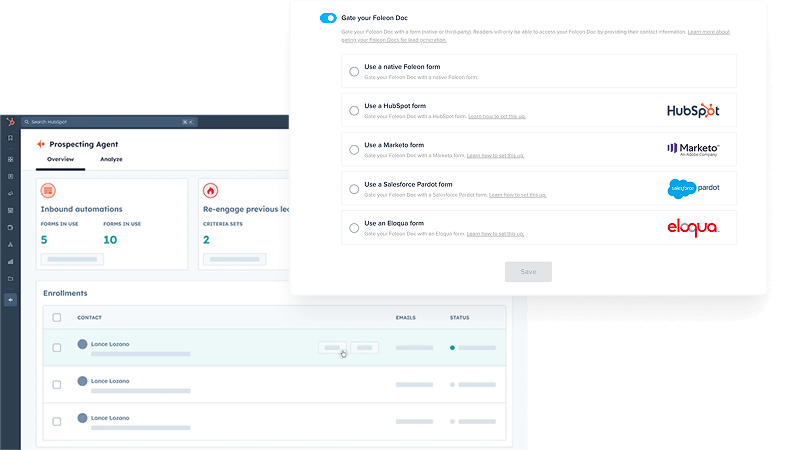Open the Workspaces grid icon in sidebar
This screenshot has height=450, width=790.
(x=11, y=159)
